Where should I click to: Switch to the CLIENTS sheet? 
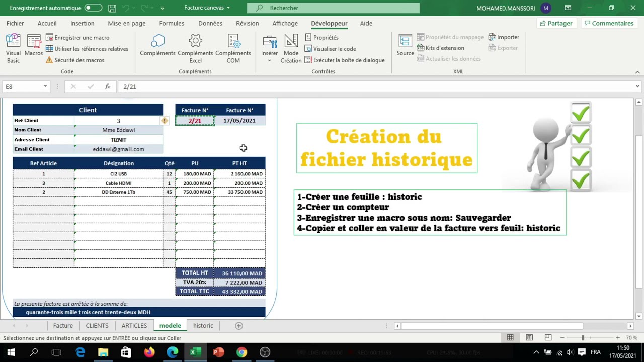tap(97, 326)
